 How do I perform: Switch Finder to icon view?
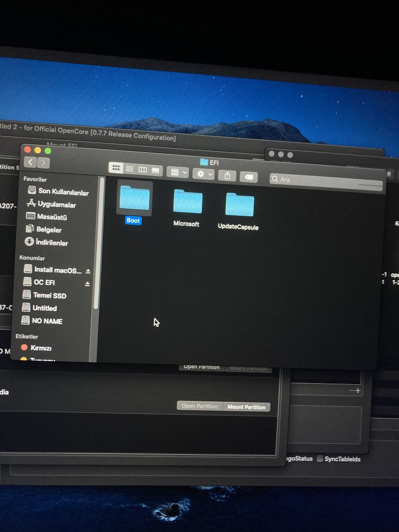point(116,167)
